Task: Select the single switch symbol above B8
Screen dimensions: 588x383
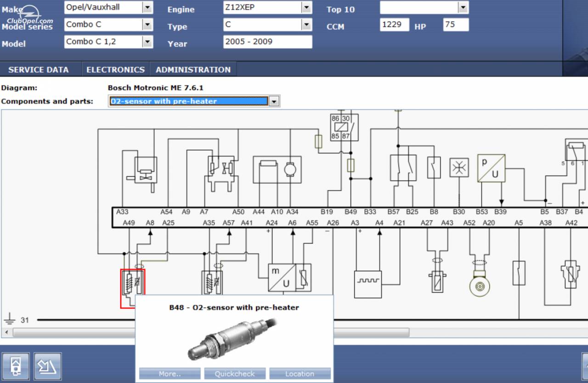Action: coord(434,168)
